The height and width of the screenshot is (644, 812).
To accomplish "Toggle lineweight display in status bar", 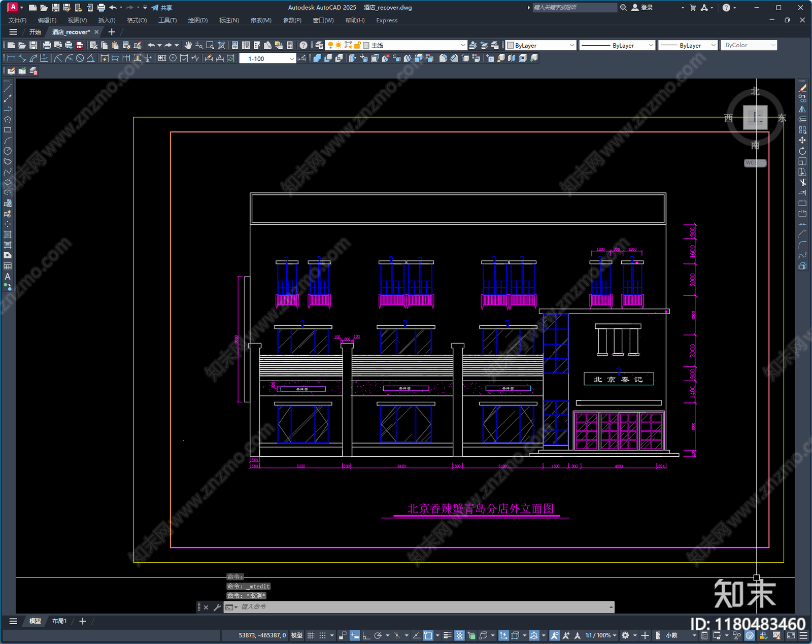I will point(448,635).
